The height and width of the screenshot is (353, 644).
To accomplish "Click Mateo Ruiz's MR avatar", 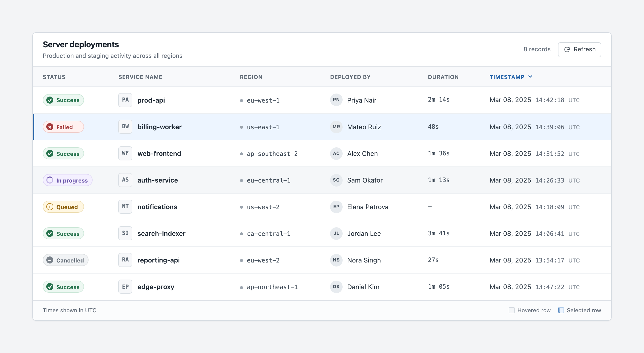I will tap(336, 127).
